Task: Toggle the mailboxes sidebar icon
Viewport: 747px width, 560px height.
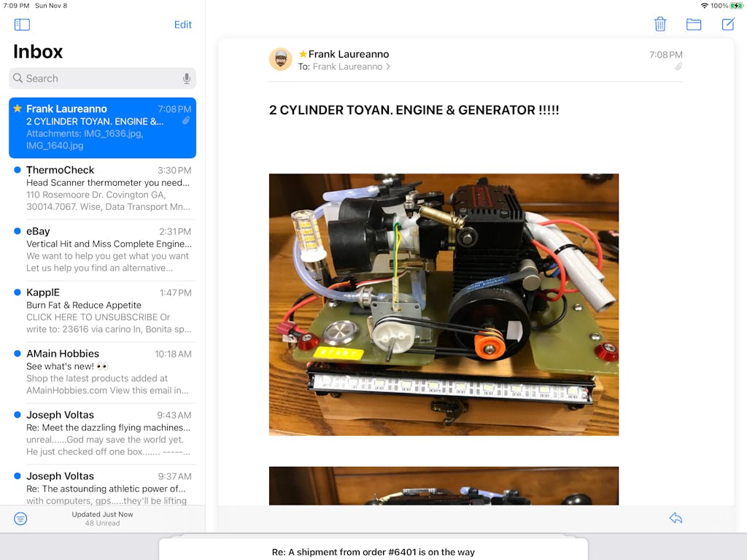Action: click(x=22, y=25)
